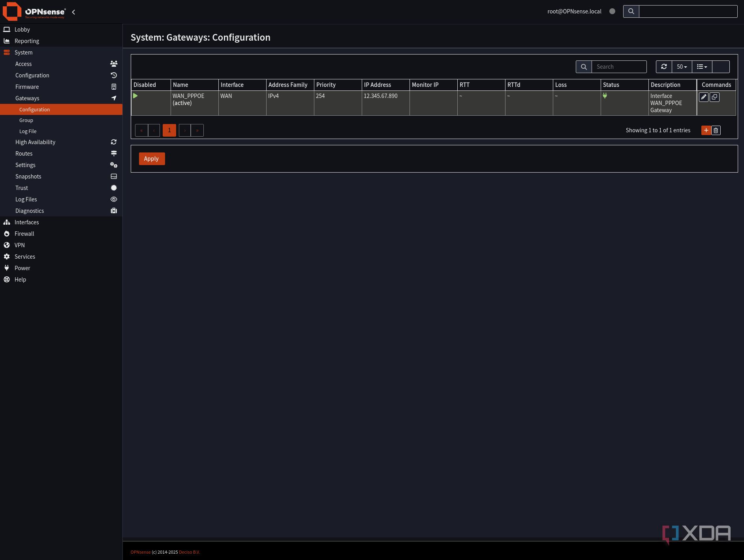Image resolution: width=744 pixels, height=560 pixels.
Task: Open the column selection list dropdown
Action: (x=702, y=67)
